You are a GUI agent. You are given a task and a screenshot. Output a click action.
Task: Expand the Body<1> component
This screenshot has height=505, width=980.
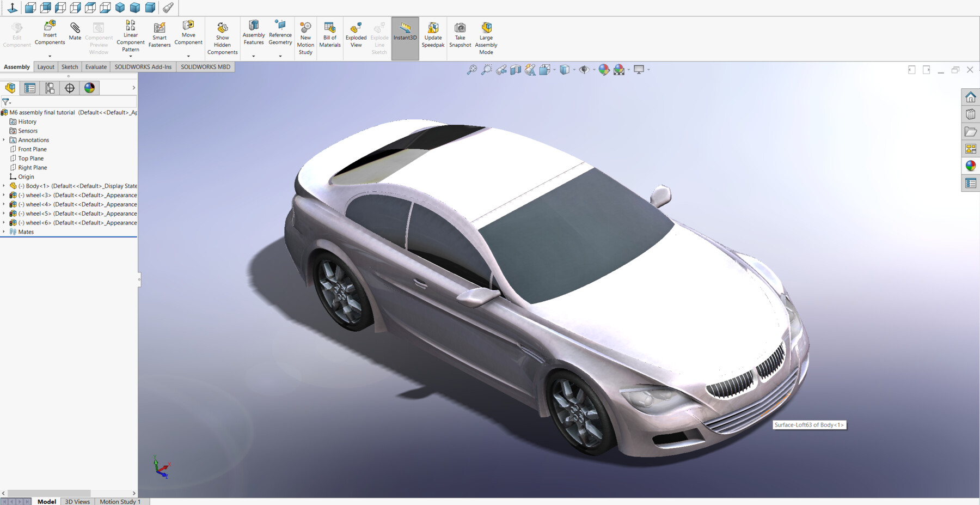click(4, 186)
